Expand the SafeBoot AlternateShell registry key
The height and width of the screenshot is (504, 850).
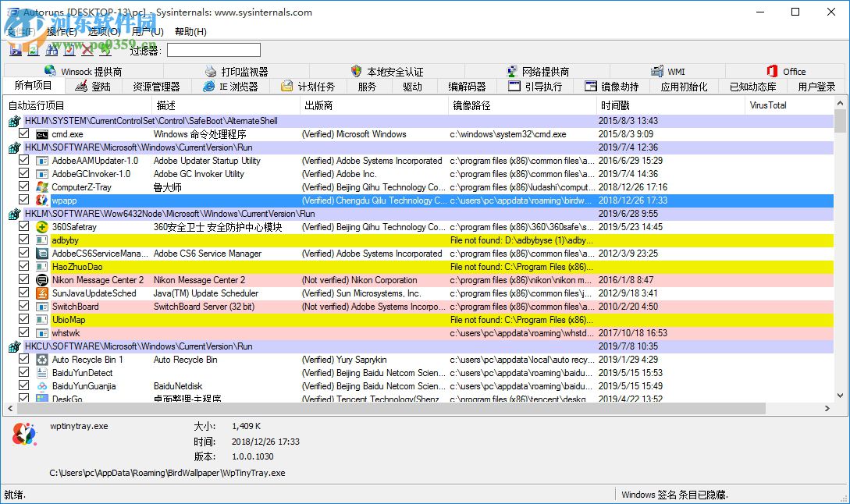[14, 120]
